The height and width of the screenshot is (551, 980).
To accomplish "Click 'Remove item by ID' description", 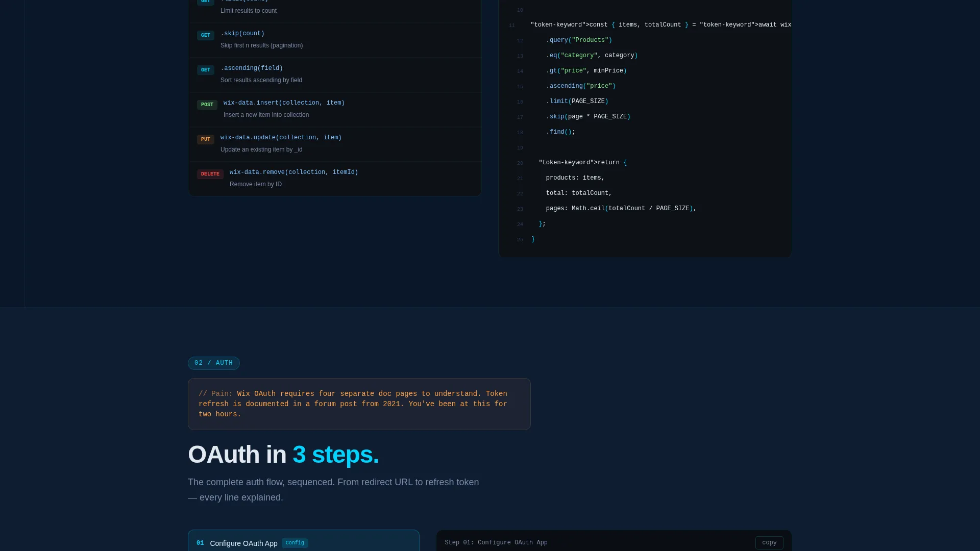I will 256,184.
